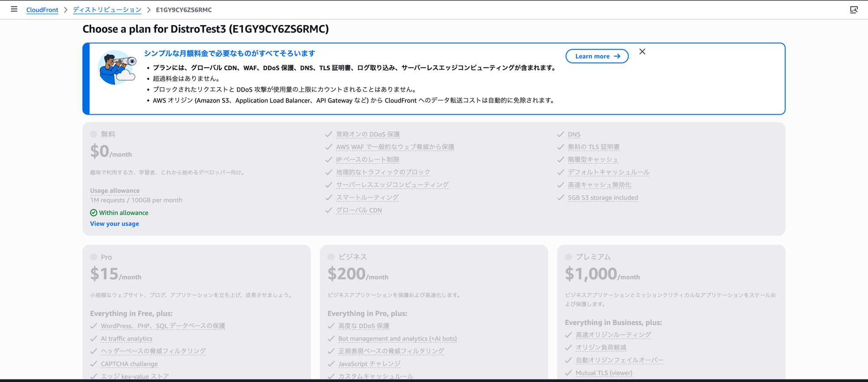Screen dimensions: 868x382
Task: Dismiss the info banner with X
Action: point(642,52)
